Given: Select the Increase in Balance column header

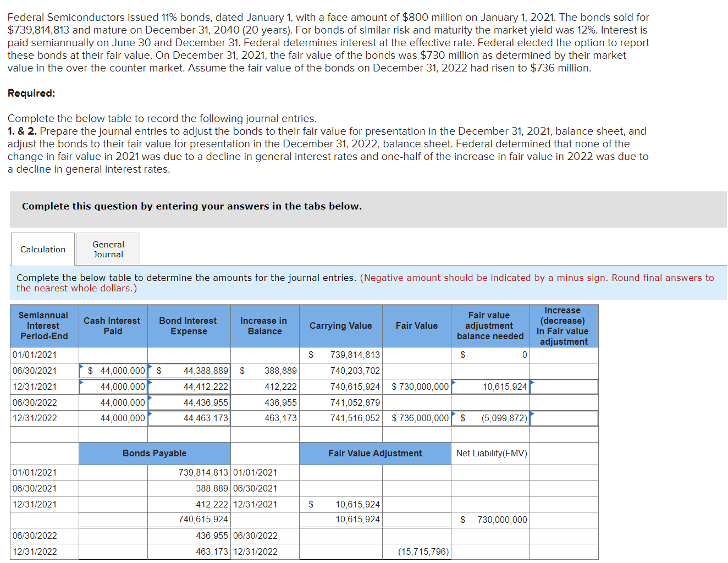Looking at the screenshot, I should click(265, 326).
